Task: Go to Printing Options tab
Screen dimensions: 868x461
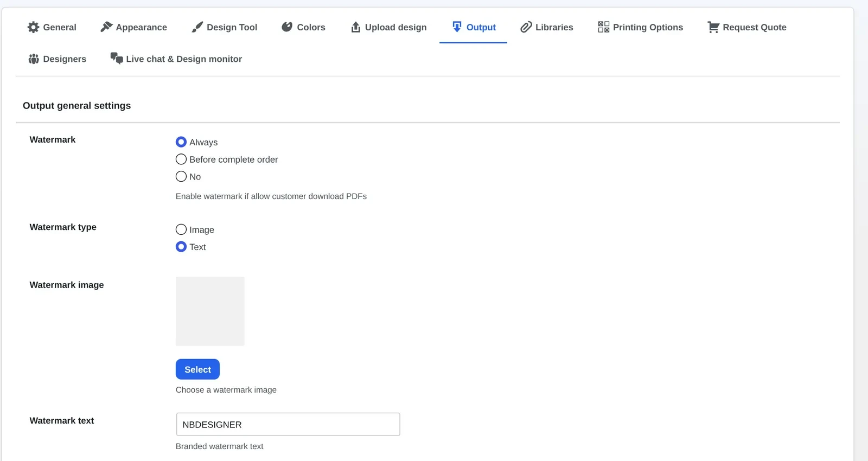Action: pos(641,27)
